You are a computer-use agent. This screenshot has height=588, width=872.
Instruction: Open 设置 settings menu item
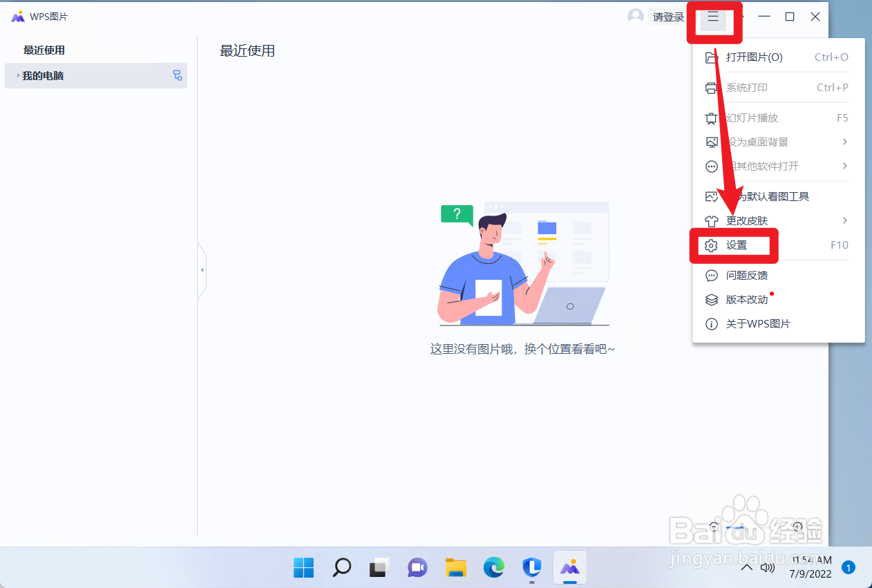point(779,245)
